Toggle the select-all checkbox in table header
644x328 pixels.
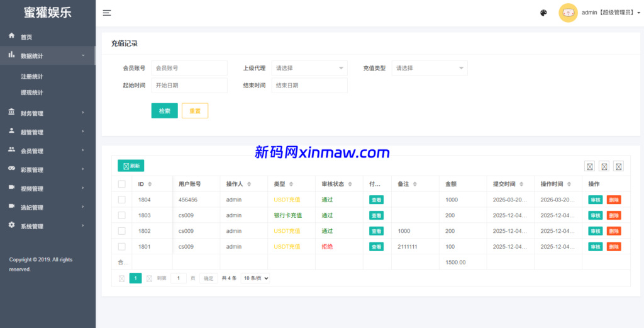121,184
